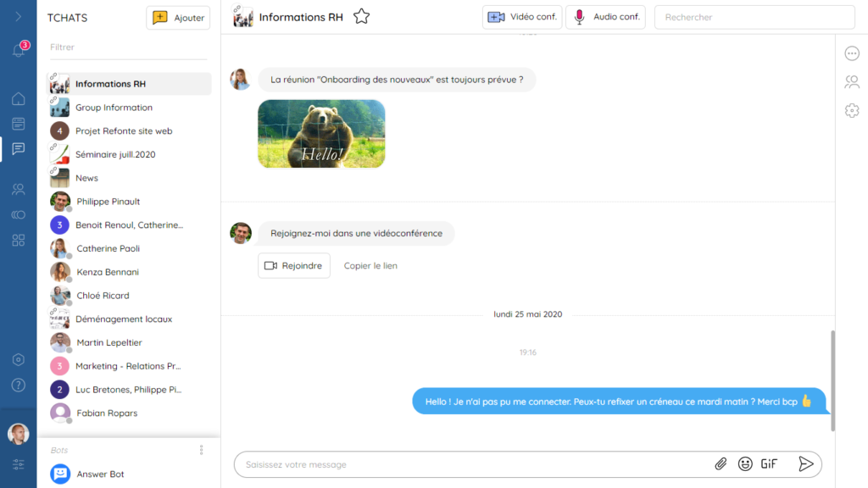Open more options via the ellipsis circle
The width and height of the screenshot is (868, 488).
(x=851, y=53)
